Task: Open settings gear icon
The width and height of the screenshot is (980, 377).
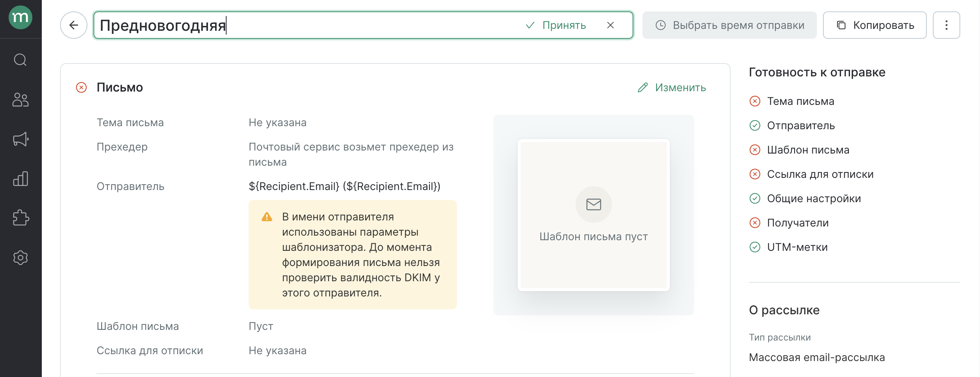Action: tap(21, 258)
